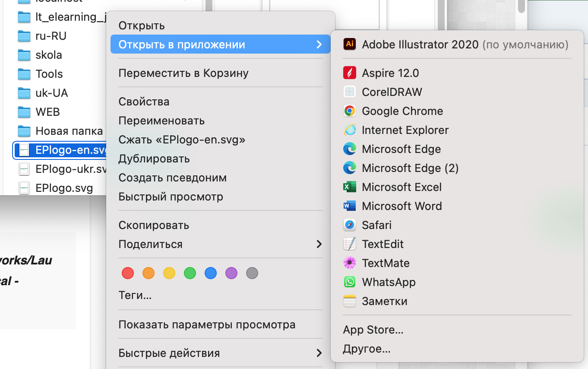Apply the blue tag color
Screen dimensions: 588x369
(211, 273)
